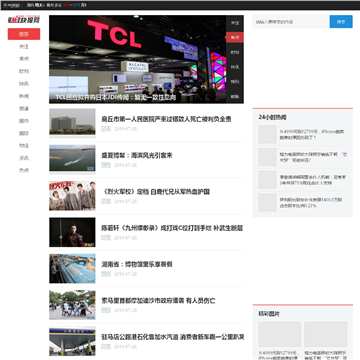
Task: Open 国际 in the left sidebar
Action: (x=24, y=133)
